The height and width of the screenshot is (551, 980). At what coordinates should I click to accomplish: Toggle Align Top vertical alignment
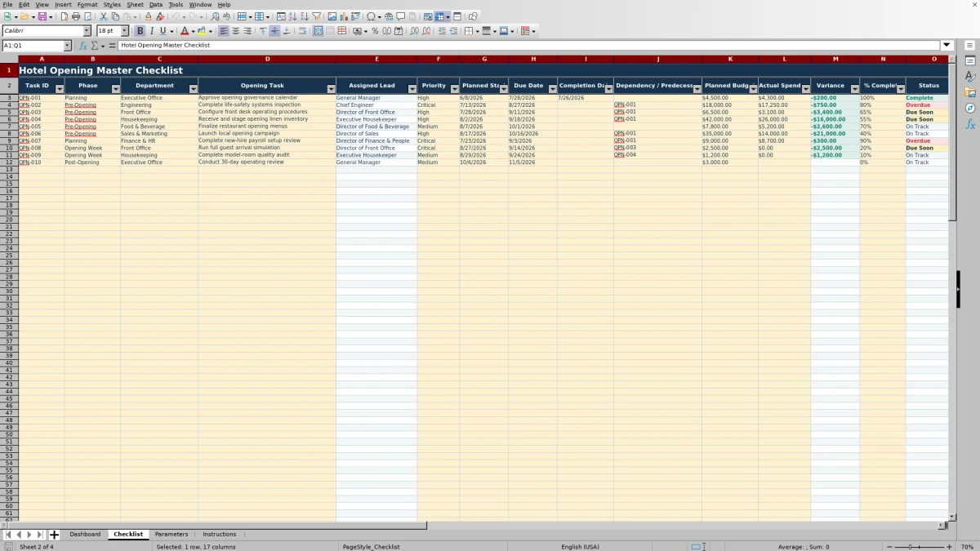262,31
